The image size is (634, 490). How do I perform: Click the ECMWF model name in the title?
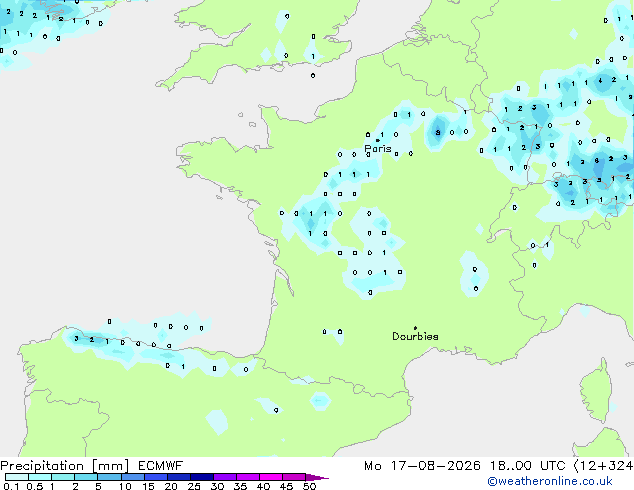161,466
